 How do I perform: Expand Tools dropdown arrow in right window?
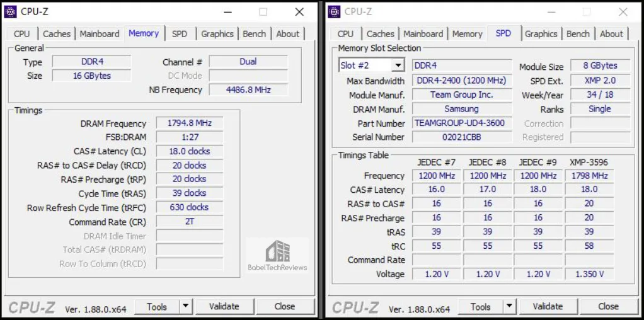click(x=509, y=307)
